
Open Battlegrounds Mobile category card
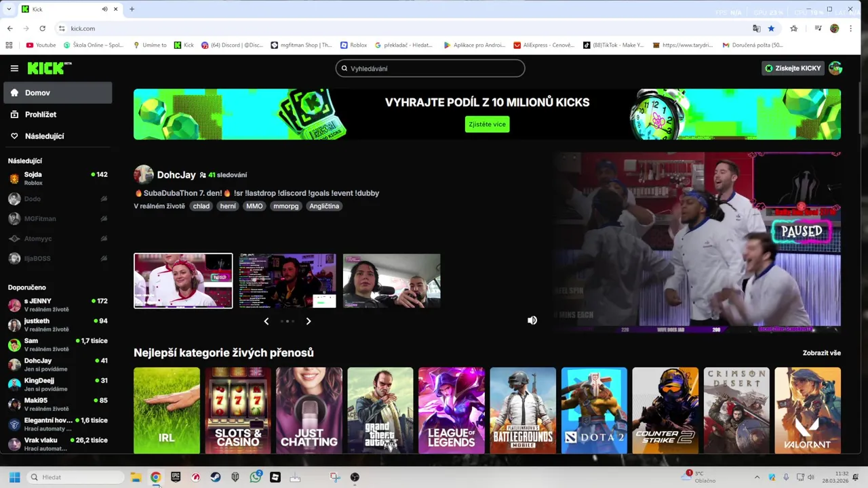point(523,411)
